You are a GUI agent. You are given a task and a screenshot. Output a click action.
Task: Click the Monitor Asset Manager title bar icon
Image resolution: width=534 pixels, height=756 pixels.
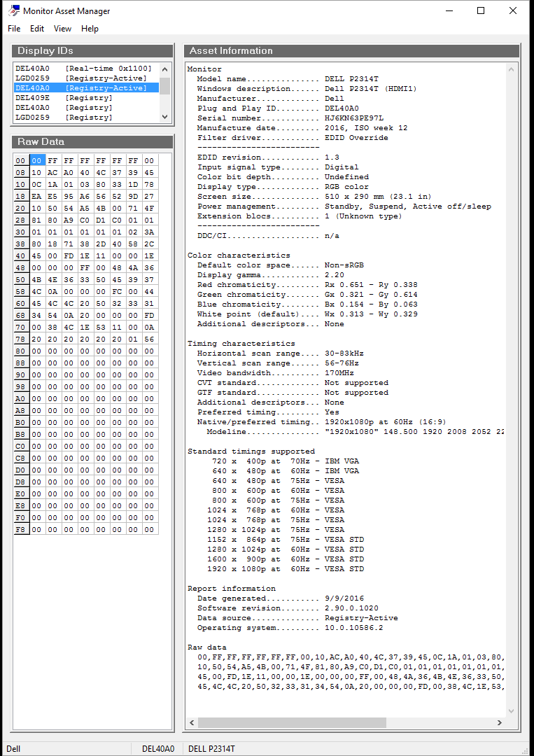(x=13, y=10)
